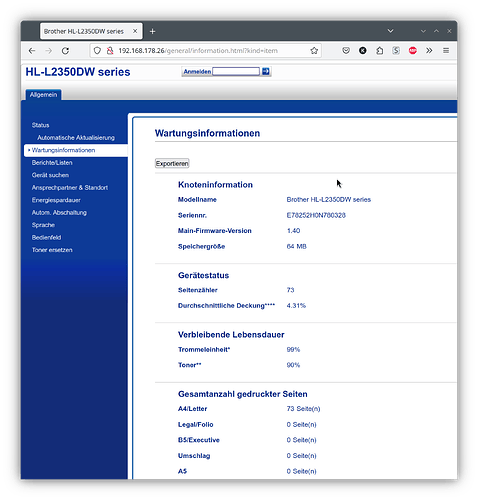Open the Adblock Plus extension icon
The height and width of the screenshot is (500, 477).
pyautogui.click(x=413, y=51)
